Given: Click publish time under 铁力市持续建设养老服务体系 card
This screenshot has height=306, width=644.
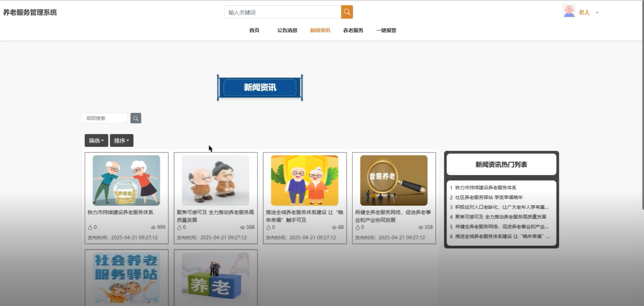Looking at the screenshot, I should click(123, 238).
